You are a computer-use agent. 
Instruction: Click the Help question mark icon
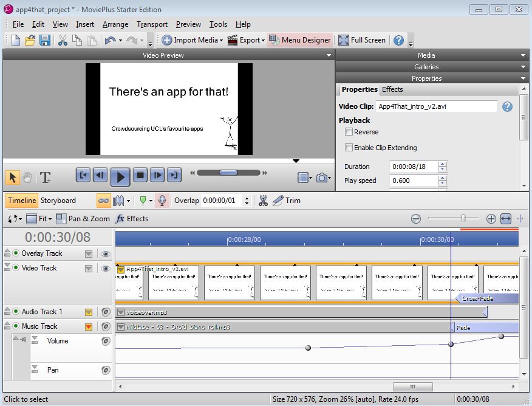[x=398, y=40]
